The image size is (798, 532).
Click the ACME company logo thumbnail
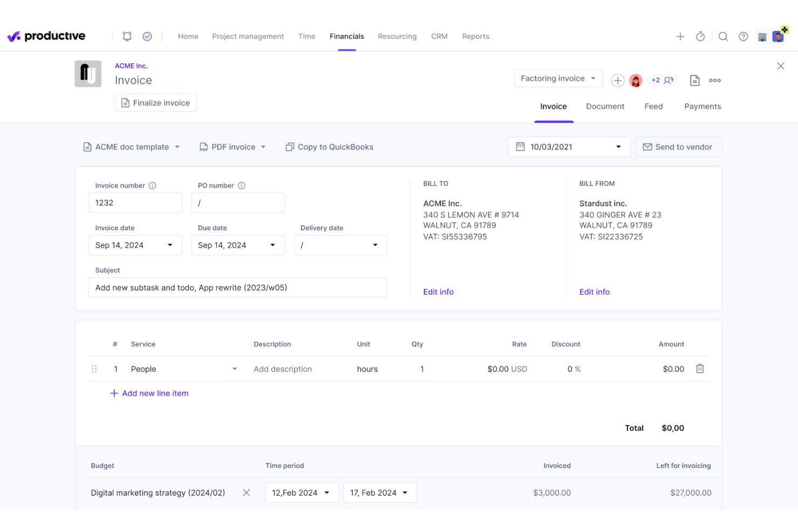(x=88, y=74)
